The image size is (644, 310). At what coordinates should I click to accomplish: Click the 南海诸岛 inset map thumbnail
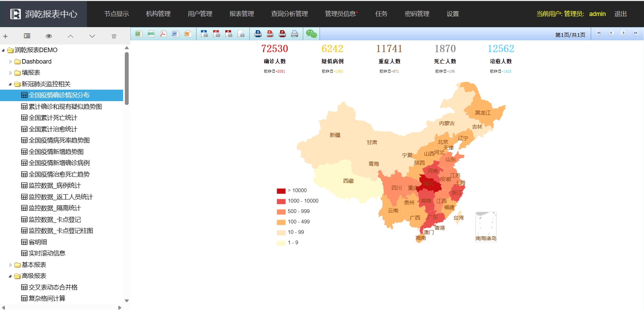tap(486, 226)
